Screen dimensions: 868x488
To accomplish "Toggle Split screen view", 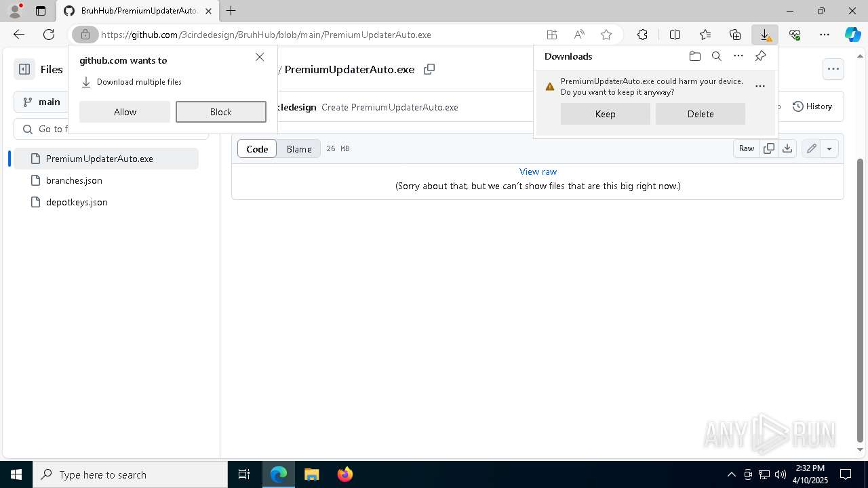I will pos(675,35).
